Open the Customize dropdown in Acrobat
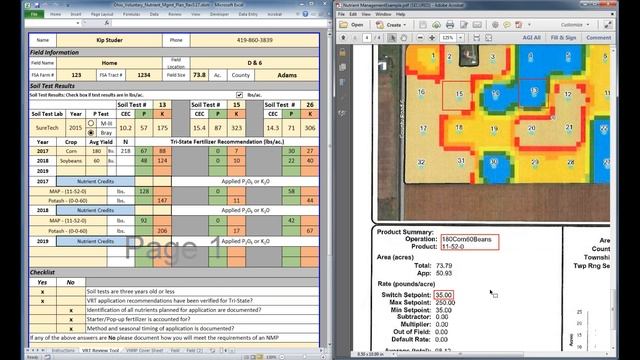The image size is (640, 360). click(x=575, y=25)
